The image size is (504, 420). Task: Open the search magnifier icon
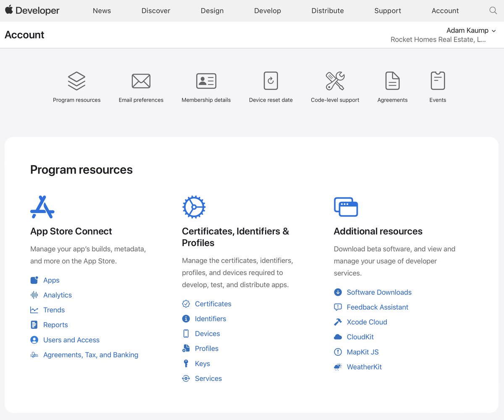pos(493,10)
